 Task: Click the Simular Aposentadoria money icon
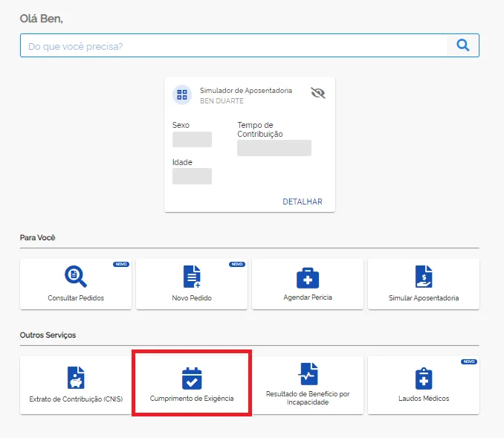(424, 277)
